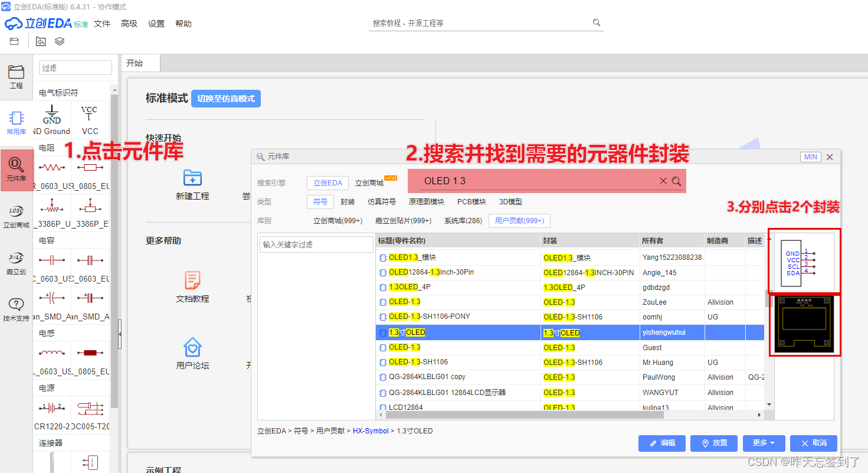Select the OLED1.3_模块 result row
The height and width of the screenshot is (473, 868).
coord(570,257)
